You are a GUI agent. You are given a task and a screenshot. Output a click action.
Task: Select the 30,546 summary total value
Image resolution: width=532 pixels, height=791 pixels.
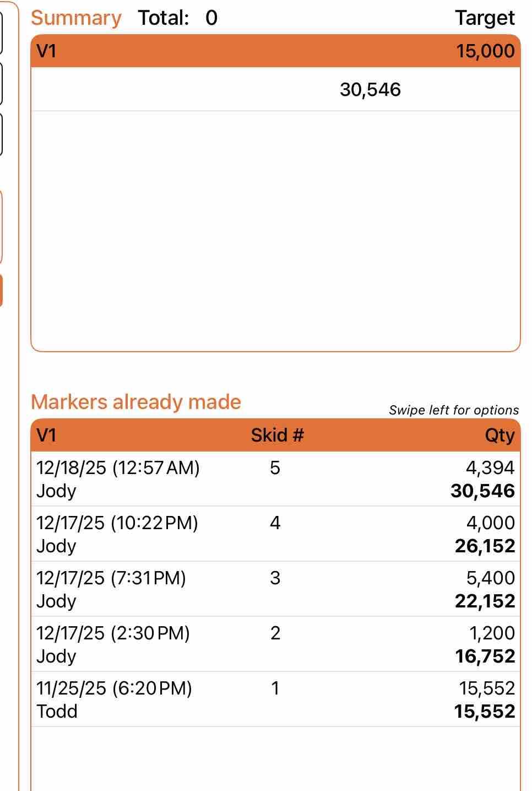coord(370,90)
